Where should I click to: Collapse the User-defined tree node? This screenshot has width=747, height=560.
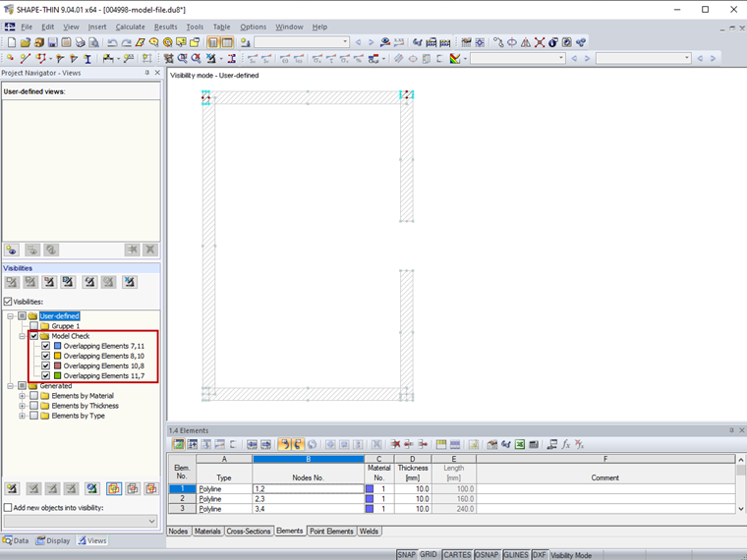[x=10, y=316]
